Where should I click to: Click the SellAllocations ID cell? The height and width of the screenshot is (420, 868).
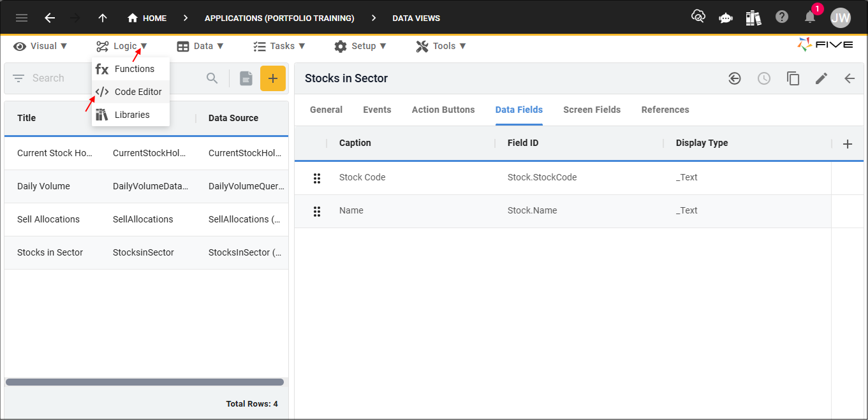pyautogui.click(x=143, y=219)
